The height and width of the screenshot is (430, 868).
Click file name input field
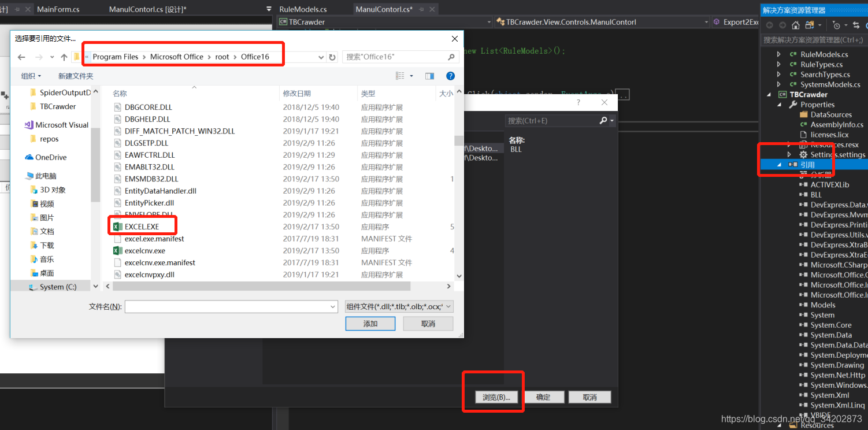[227, 307]
